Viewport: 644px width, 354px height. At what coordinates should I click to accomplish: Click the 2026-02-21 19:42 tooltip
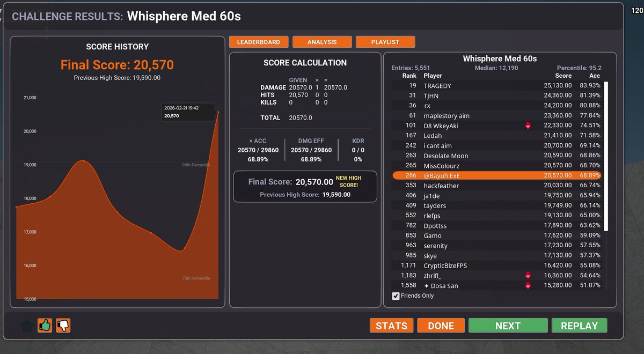(188, 112)
